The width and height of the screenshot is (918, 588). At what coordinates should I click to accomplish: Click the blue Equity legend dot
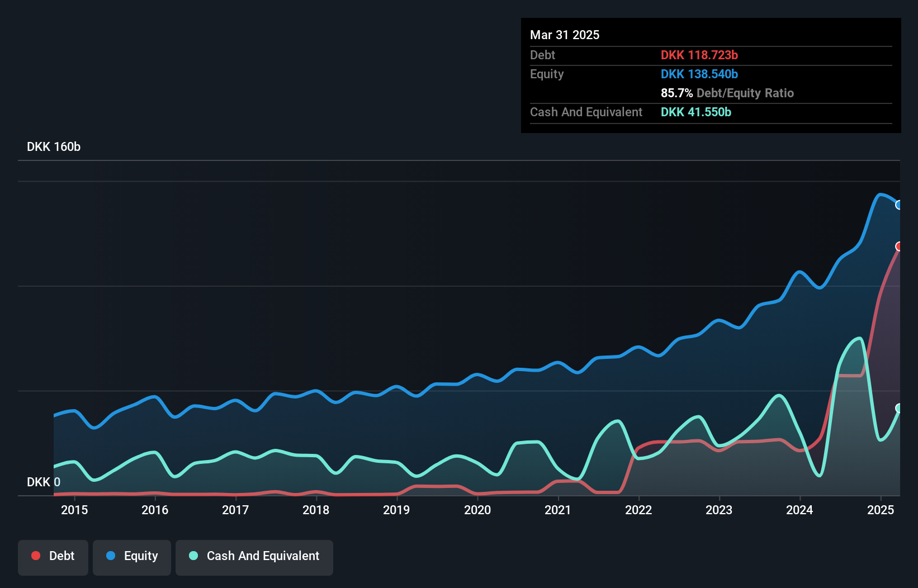click(x=111, y=556)
